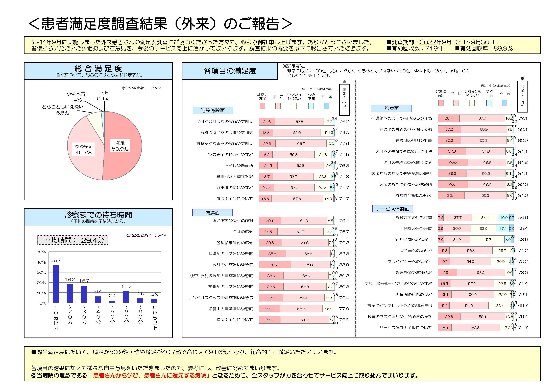Click the 職員間の連携の良さ row label

pyautogui.click(x=414, y=294)
